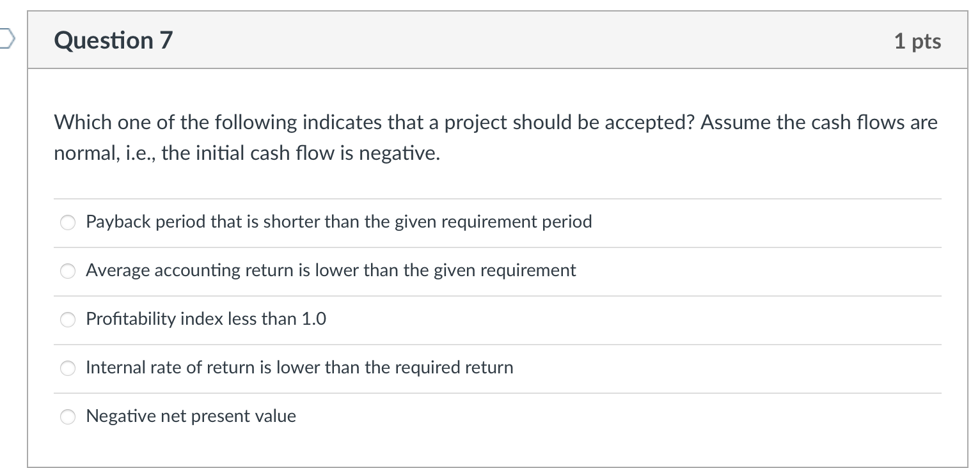Pick the Profitability index radio button
The width and height of the screenshot is (980, 468).
[68, 320]
